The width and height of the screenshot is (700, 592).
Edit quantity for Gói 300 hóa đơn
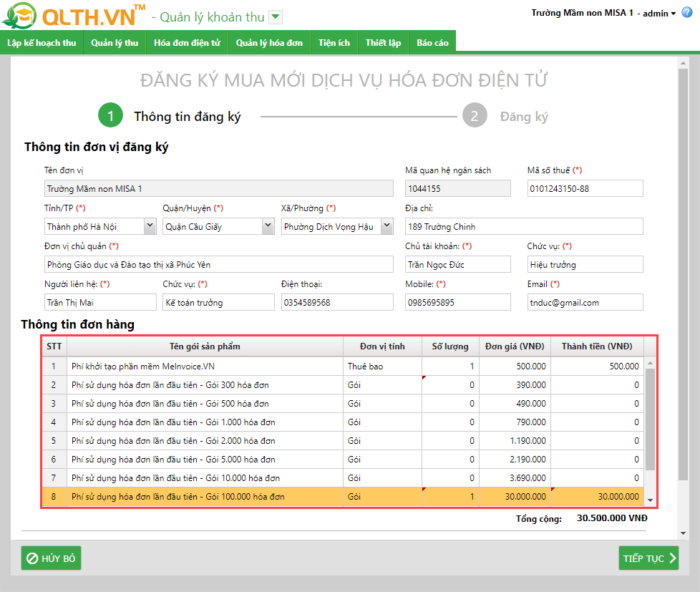pyautogui.click(x=450, y=385)
